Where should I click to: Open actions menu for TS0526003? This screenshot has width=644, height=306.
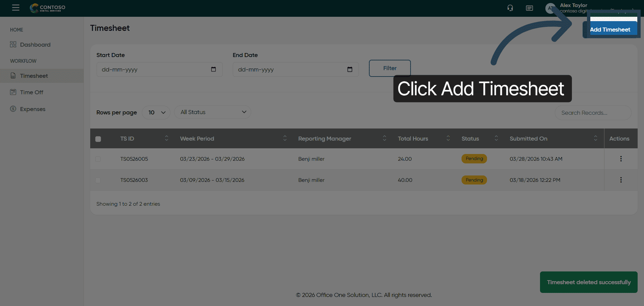(621, 180)
